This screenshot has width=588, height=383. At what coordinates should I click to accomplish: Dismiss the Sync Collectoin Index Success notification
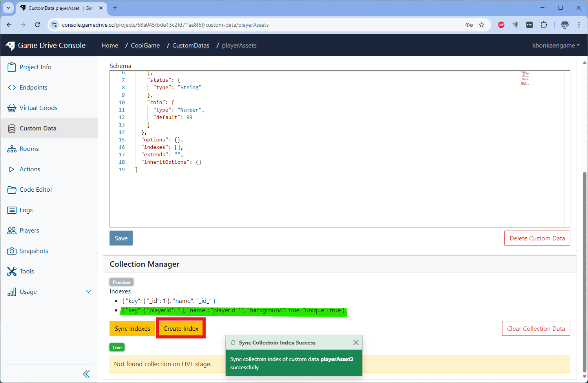(356, 342)
